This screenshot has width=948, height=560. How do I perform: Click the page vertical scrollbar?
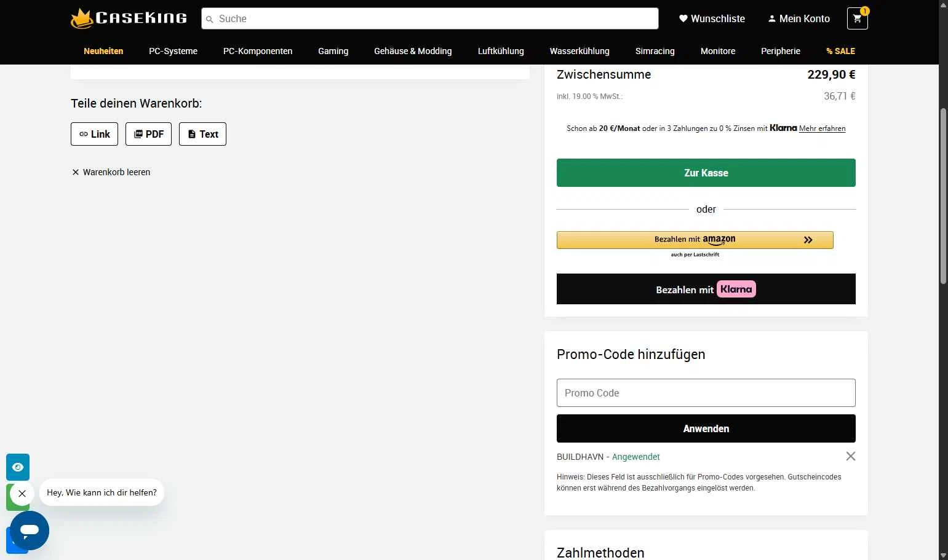[x=943, y=196]
